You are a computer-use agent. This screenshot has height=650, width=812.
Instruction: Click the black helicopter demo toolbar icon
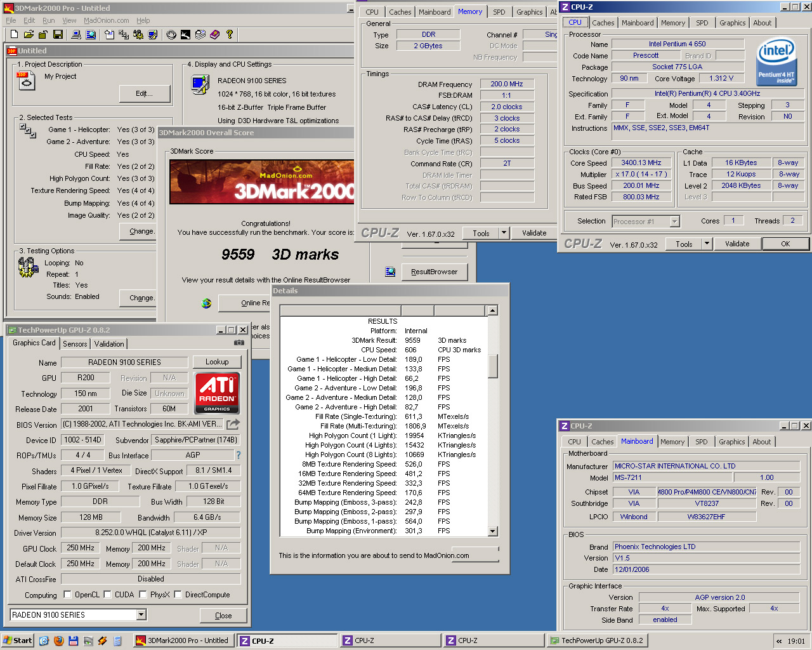point(186,34)
